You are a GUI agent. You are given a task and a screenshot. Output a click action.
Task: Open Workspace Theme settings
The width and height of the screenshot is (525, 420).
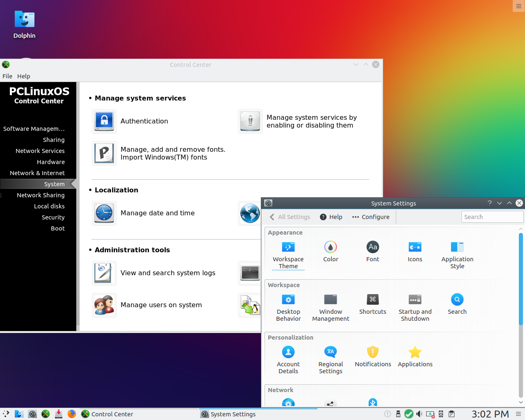(288, 255)
